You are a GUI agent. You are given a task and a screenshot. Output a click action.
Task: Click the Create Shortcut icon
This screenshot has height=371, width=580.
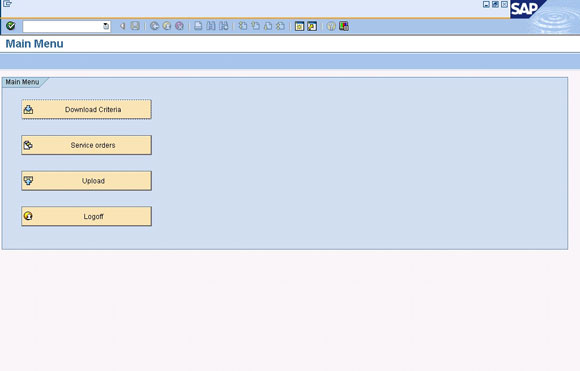point(312,26)
